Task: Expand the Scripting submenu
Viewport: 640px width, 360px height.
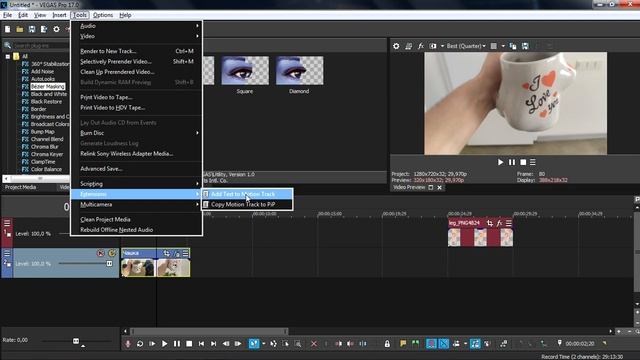Action: [x=137, y=184]
